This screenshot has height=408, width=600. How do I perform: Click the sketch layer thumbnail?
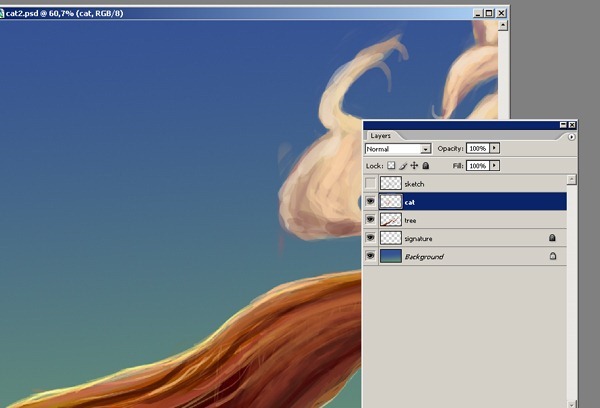391,183
